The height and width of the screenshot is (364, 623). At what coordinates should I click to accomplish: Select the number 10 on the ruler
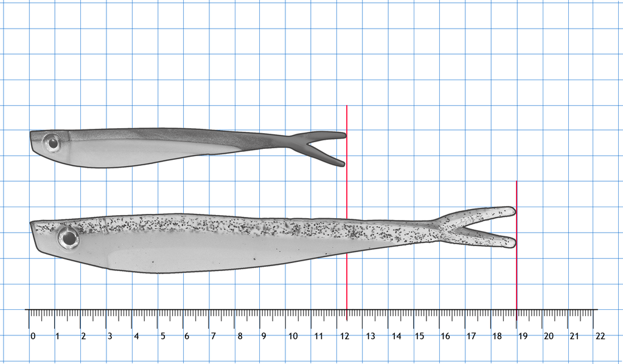(293, 336)
